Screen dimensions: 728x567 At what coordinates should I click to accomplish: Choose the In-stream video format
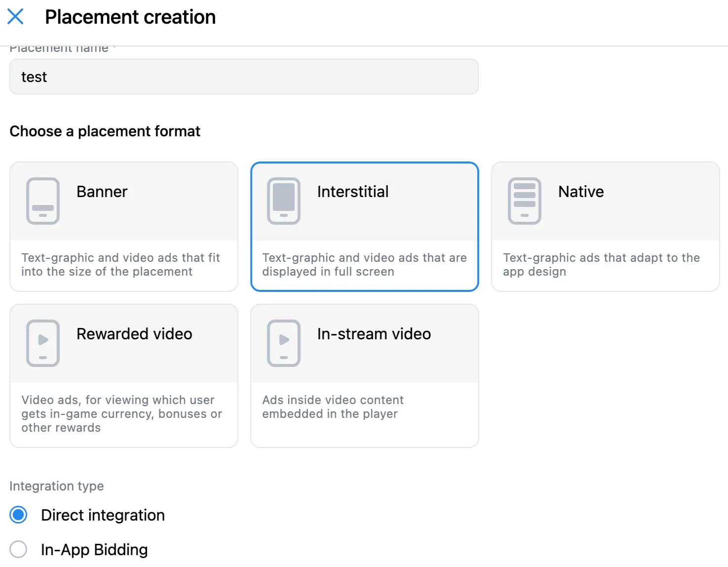364,375
